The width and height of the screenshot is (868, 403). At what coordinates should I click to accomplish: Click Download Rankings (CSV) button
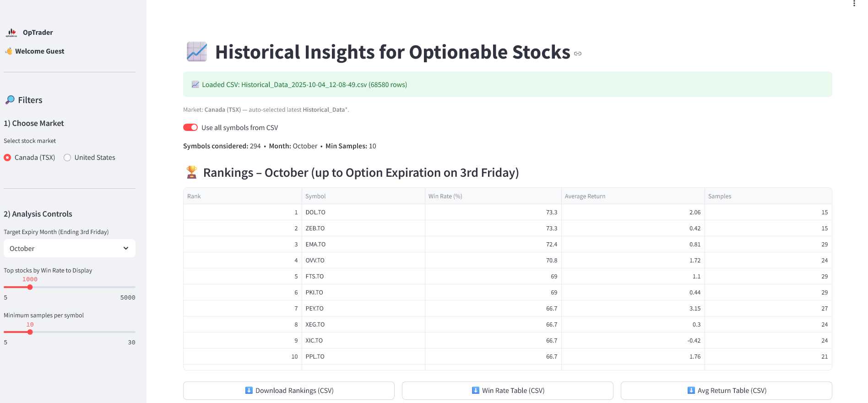tap(289, 391)
